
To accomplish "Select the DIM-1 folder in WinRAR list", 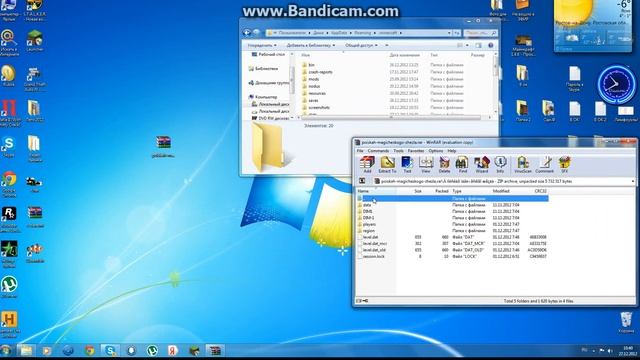I will click(x=368, y=218).
